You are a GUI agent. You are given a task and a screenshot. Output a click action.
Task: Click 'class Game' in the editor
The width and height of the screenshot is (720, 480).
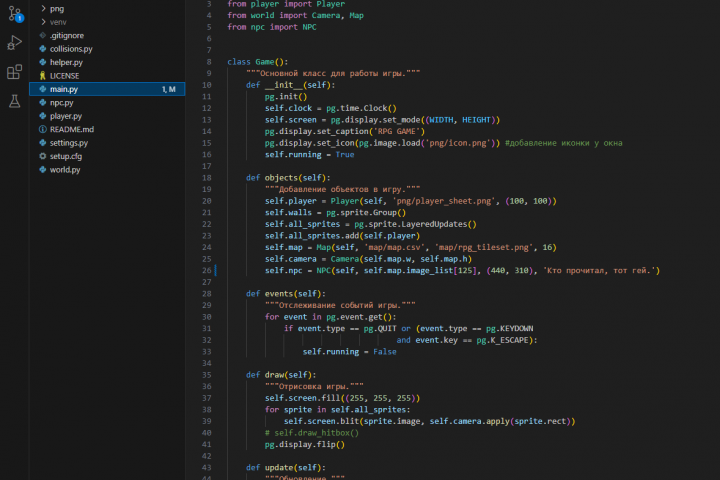[251, 62]
